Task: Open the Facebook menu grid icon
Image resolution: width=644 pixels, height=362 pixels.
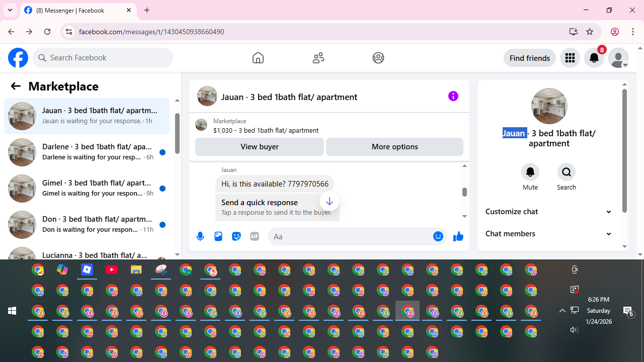Action: [x=570, y=58]
